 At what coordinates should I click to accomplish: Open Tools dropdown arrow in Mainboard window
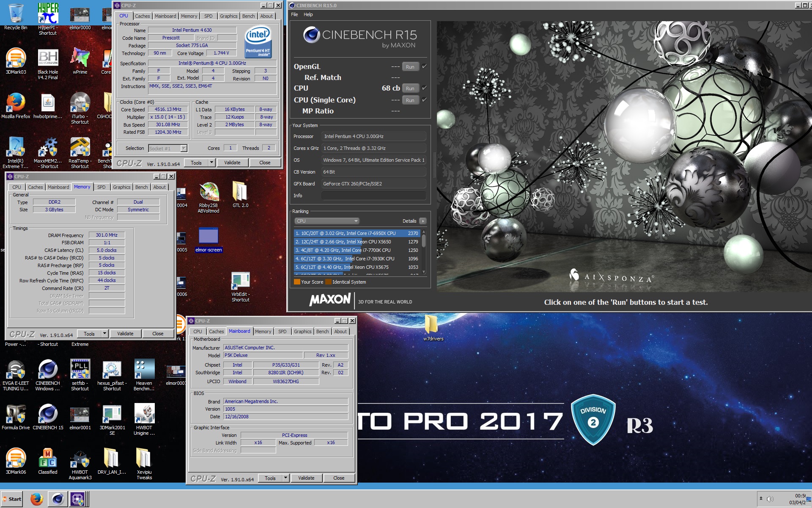[285, 478]
